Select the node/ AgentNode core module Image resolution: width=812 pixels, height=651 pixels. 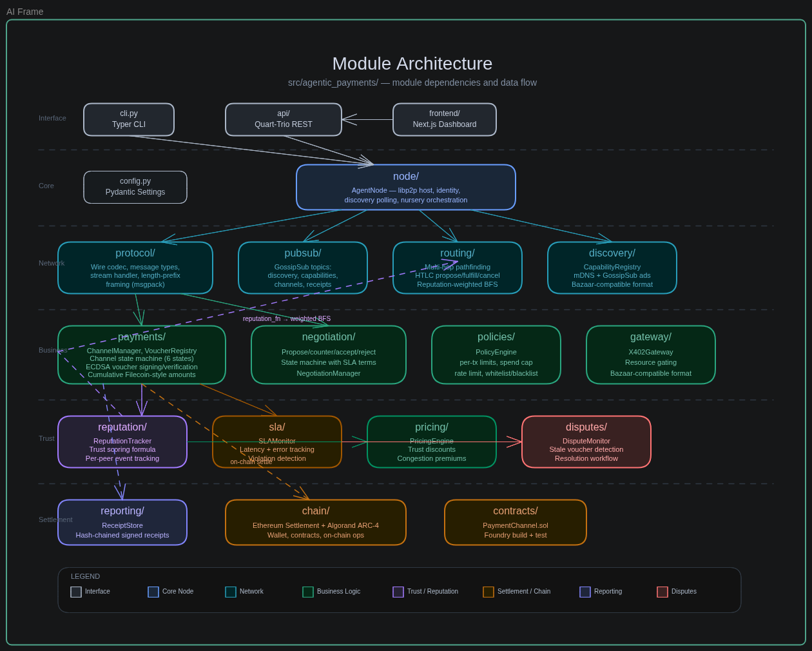[405, 187]
